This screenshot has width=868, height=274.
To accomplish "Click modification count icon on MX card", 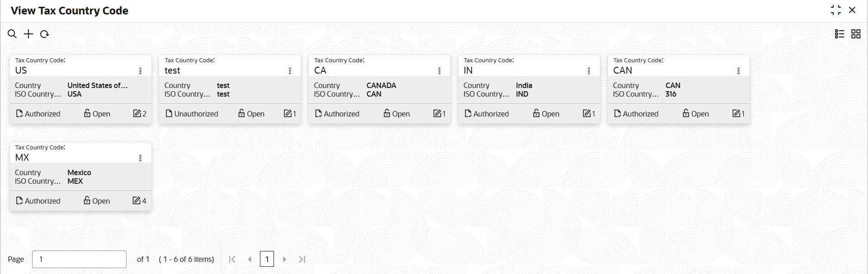I will pos(137,201).
